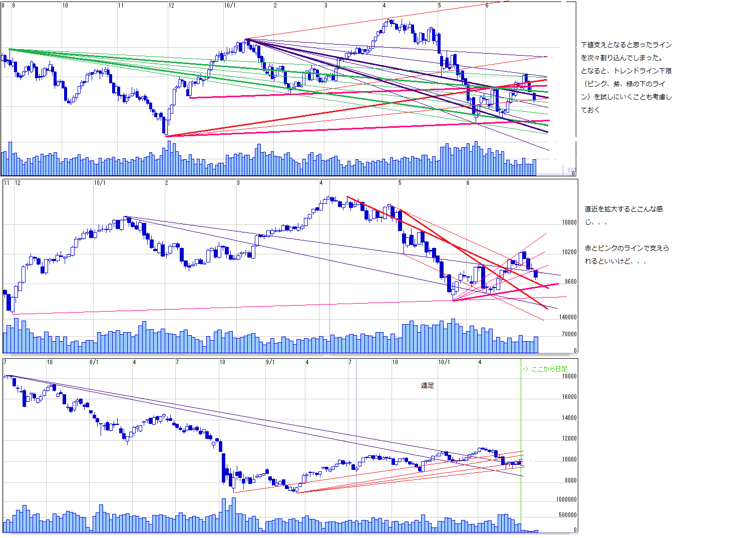Screen dimensions: 756x538
Task: Select the 赤とピンクのラインで支えら note text
Action: [x=626, y=248]
